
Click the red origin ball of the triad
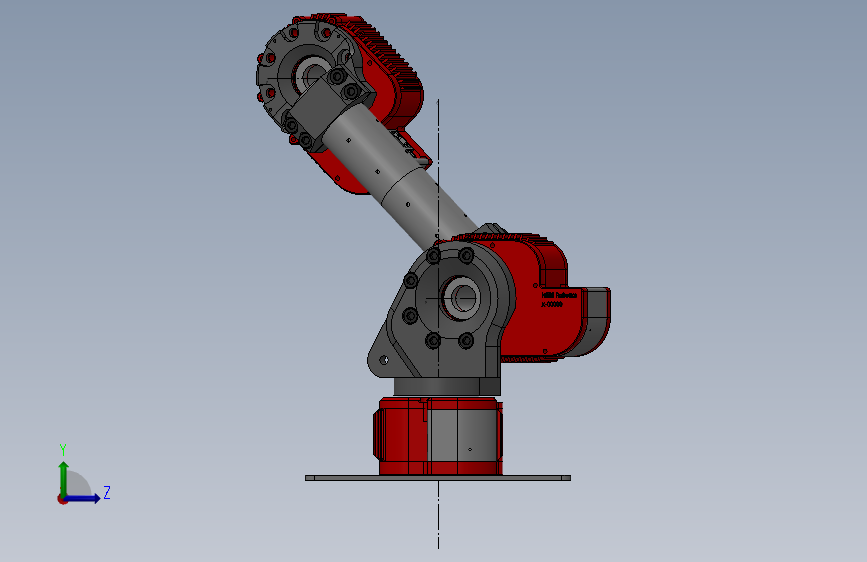tap(61, 499)
